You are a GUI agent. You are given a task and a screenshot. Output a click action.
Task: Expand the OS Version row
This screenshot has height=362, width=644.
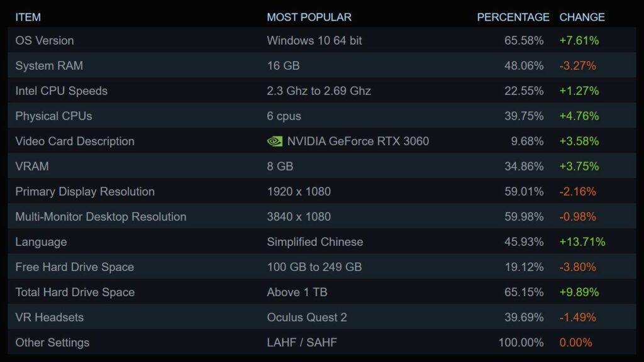[45, 41]
